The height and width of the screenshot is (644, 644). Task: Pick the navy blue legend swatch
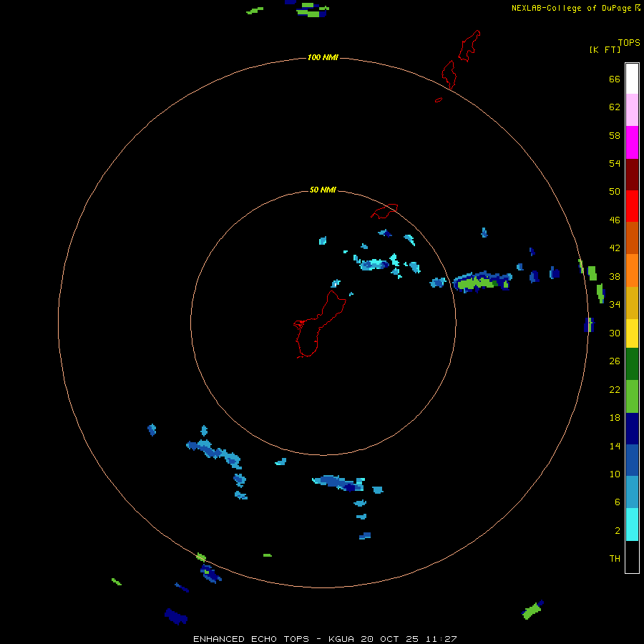click(632, 429)
